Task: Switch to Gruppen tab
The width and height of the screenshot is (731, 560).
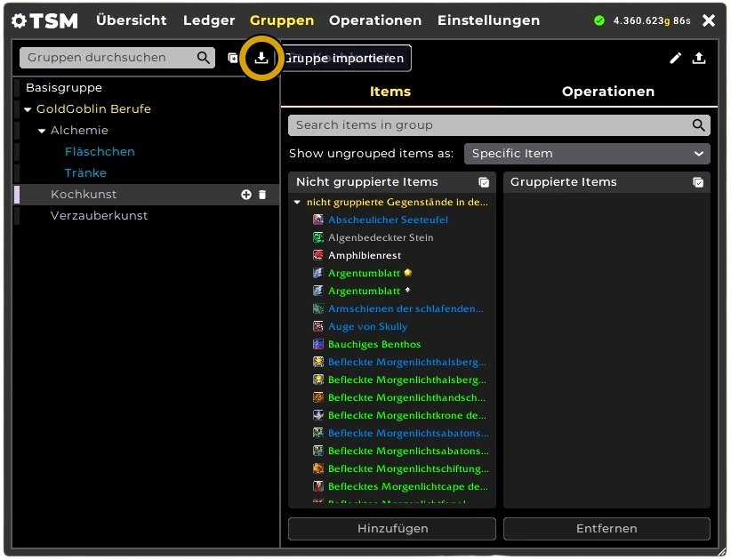Action: click(x=282, y=20)
